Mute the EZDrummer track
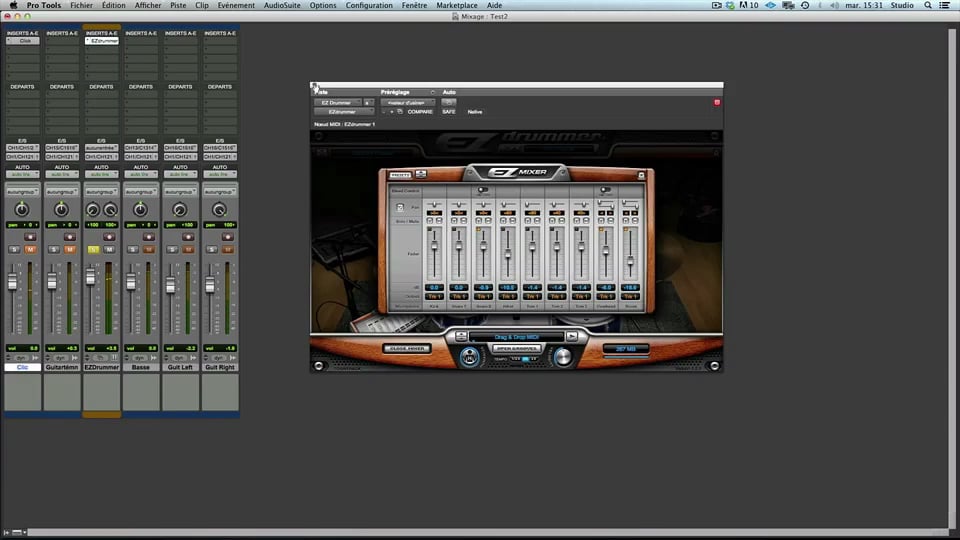 coord(109,249)
